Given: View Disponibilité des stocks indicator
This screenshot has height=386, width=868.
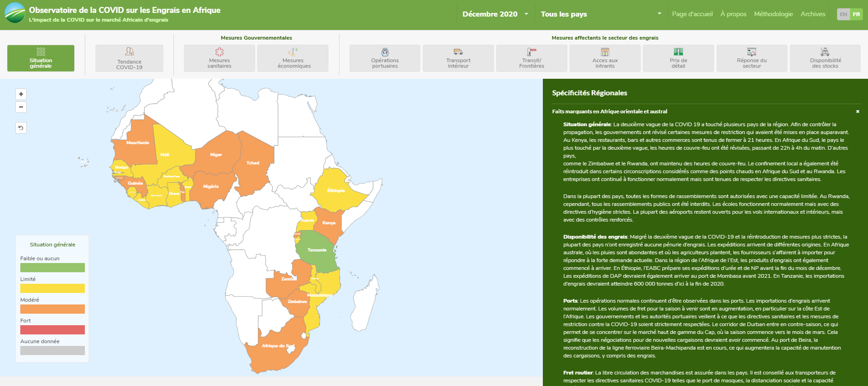Looking at the screenshot, I should [825, 58].
